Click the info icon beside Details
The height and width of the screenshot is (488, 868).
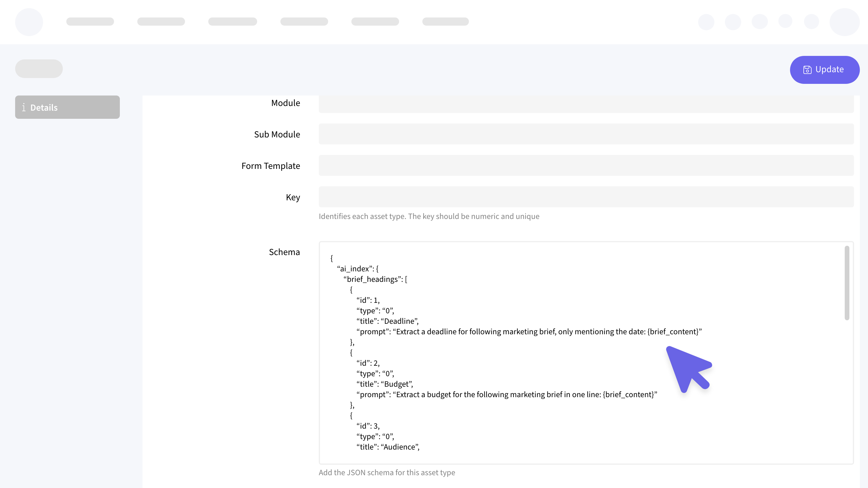(24, 107)
